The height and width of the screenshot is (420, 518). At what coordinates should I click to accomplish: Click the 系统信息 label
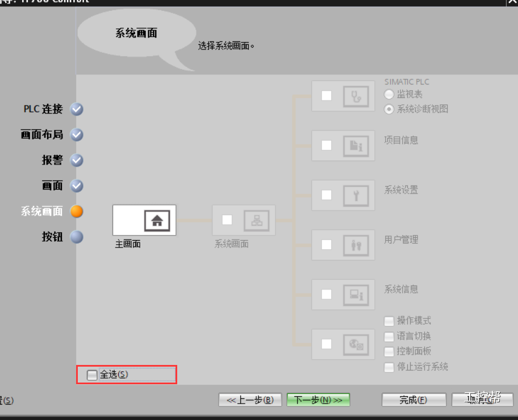[x=401, y=289]
